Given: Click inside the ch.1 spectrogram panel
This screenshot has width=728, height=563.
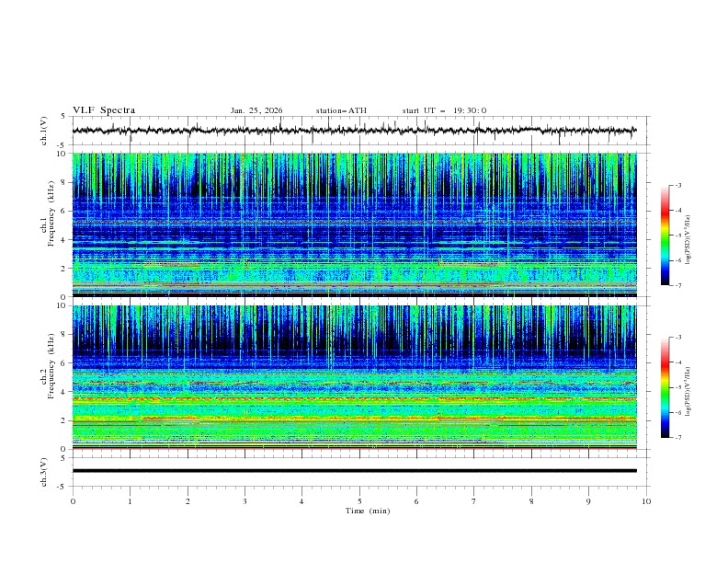Looking at the screenshot, I should [x=354, y=224].
